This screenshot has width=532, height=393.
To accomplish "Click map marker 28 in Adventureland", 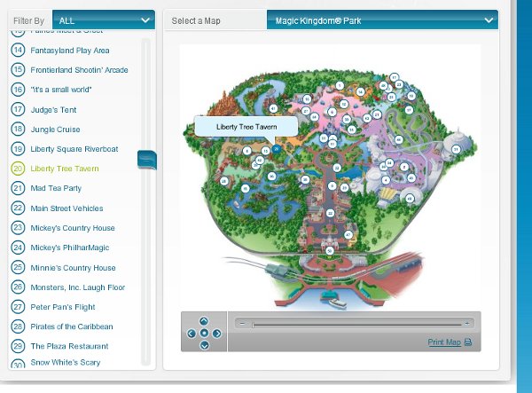I will tap(224, 181).
